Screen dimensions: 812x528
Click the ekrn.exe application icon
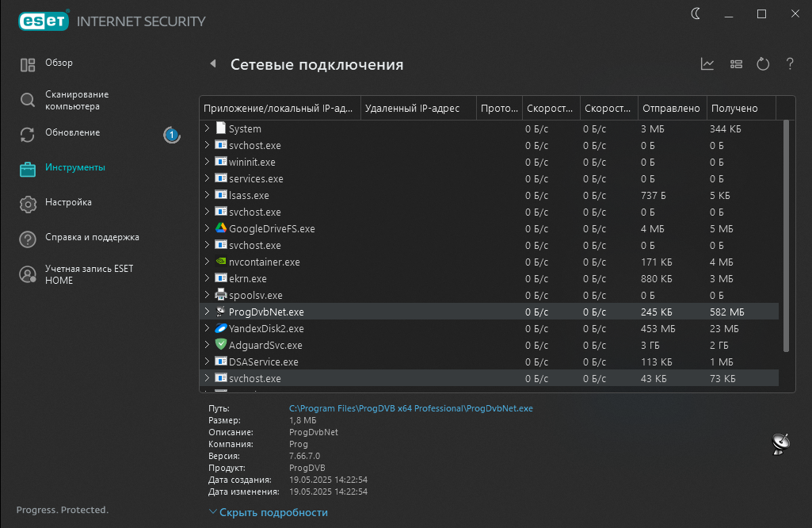[221, 277]
